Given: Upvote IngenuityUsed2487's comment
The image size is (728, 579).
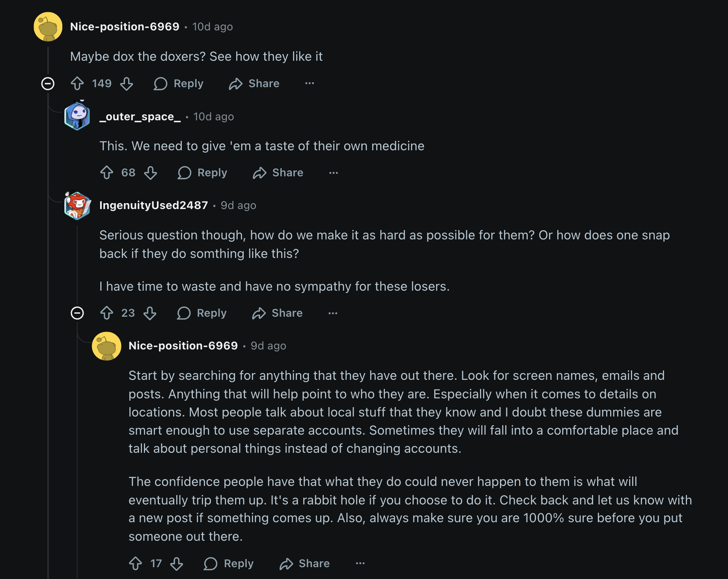Looking at the screenshot, I should 106,313.
